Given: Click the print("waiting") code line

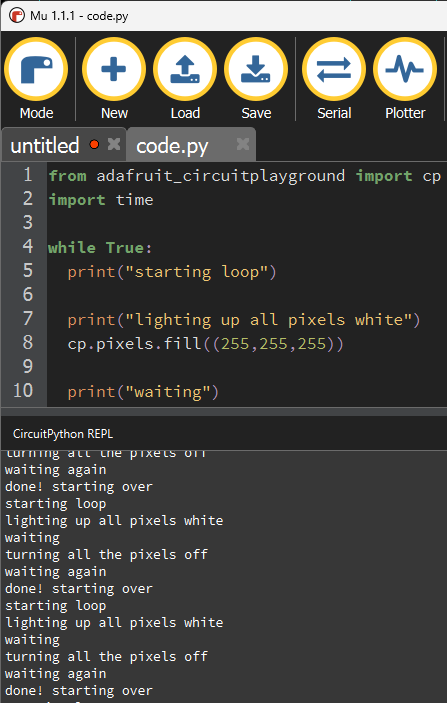Looking at the screenshot, I should click(x=143, y=392).
